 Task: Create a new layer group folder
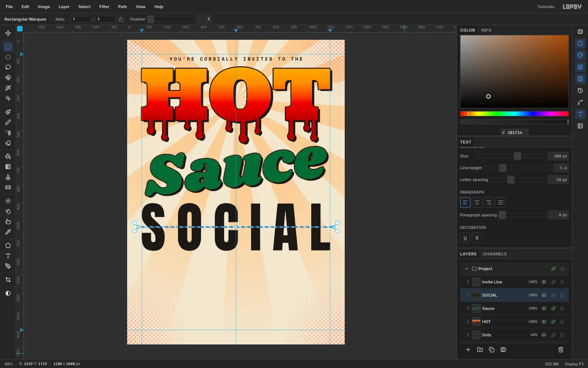click(x=480, y=350)
